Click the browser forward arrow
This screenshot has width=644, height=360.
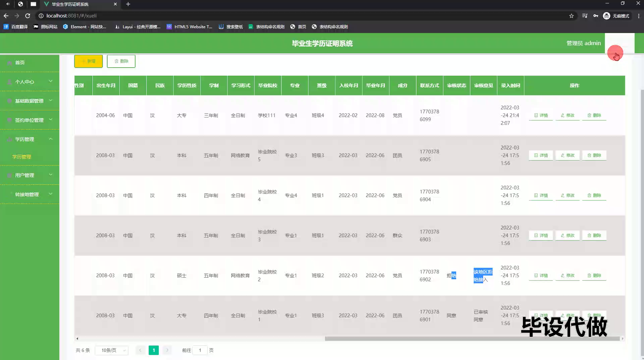coord(17,16)
